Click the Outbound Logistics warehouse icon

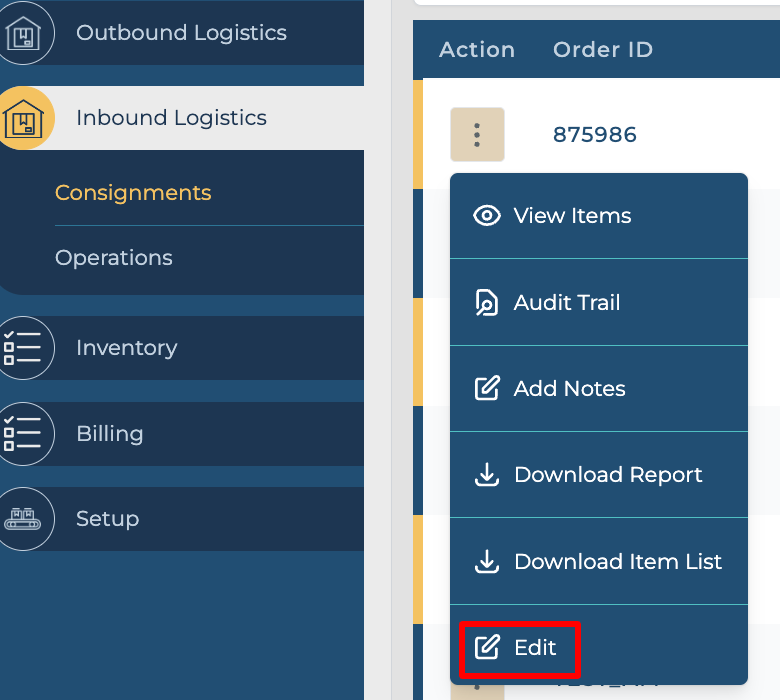[x=22, y=34]
